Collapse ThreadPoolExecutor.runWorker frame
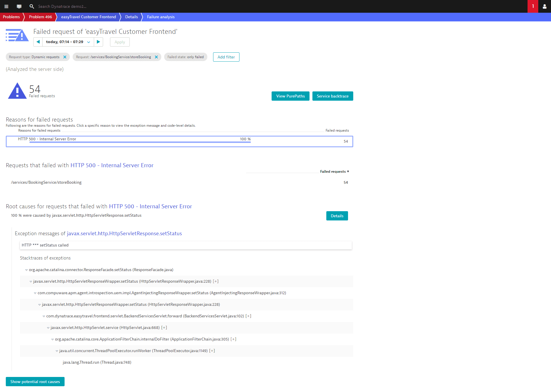 point(57,351)
